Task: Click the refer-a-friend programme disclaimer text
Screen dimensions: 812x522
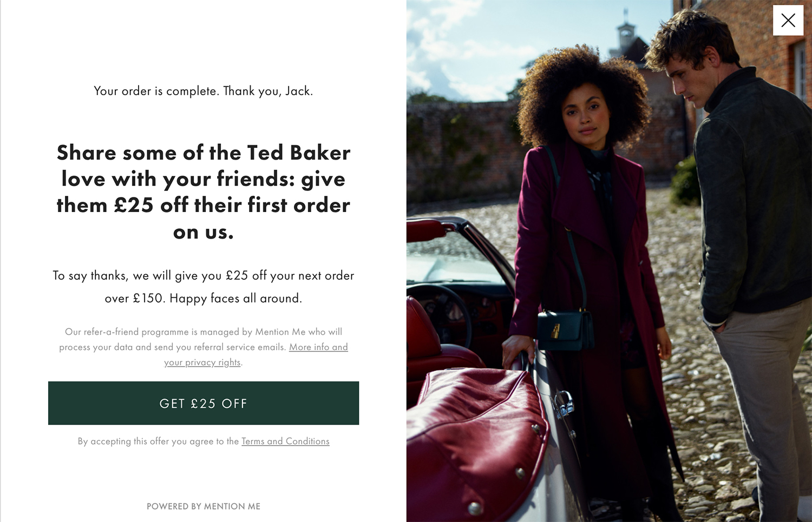Action: pyautogui.click(x=204, y=347)
